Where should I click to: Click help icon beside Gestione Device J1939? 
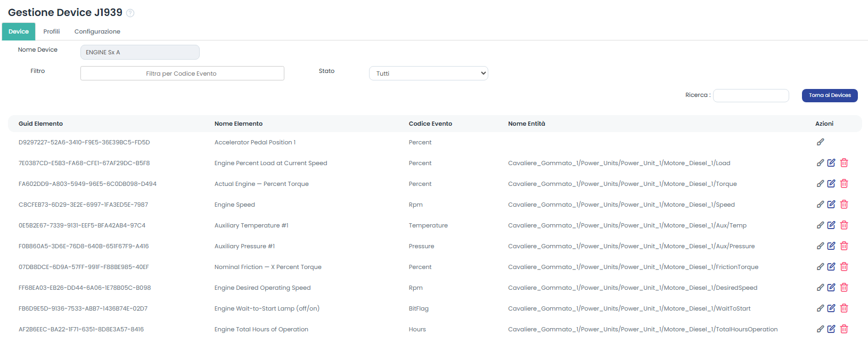click(130, 13)
